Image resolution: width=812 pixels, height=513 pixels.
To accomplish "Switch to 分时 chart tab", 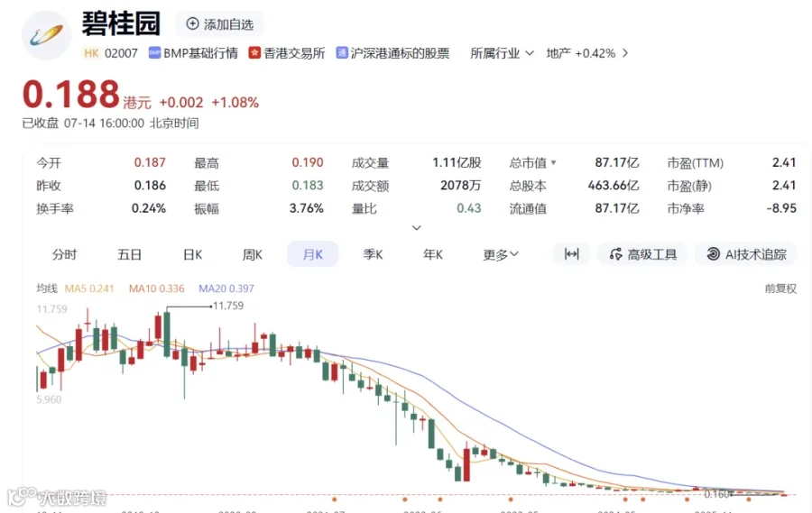I will [x=64, y=254].
